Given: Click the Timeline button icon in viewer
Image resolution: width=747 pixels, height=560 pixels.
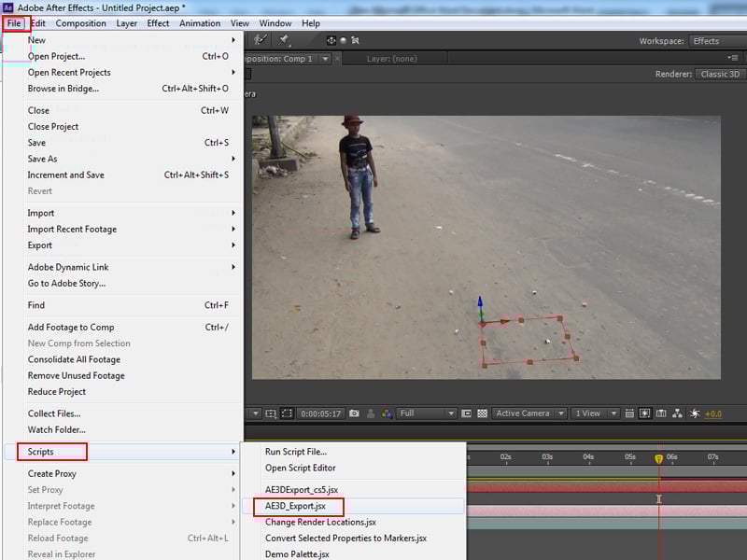Looking at the screenshot, I should click(661, 413).
